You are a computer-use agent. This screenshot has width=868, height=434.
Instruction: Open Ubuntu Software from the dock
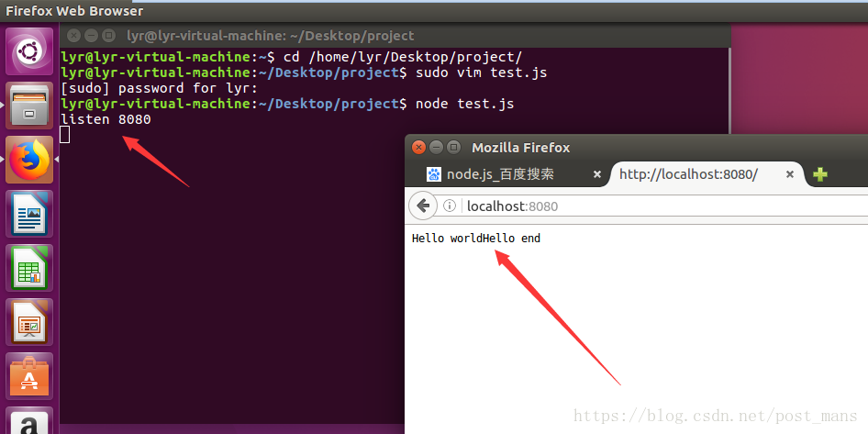[29, 376]
